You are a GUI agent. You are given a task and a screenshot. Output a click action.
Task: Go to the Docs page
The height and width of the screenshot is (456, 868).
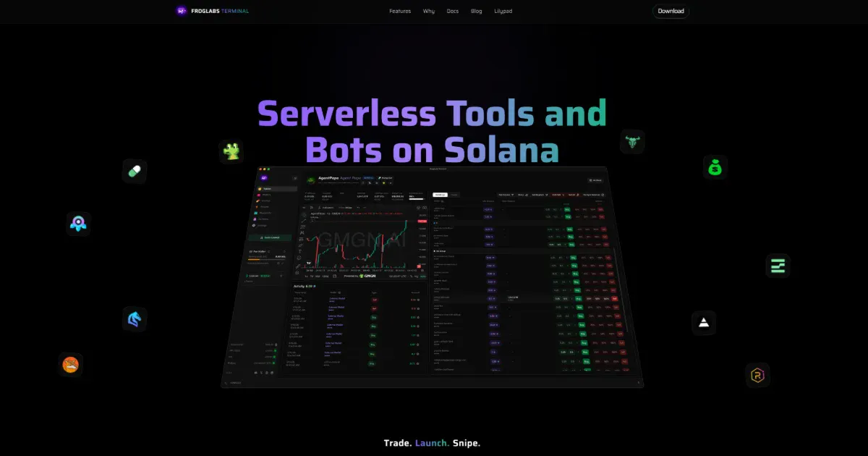click(453, 12)
